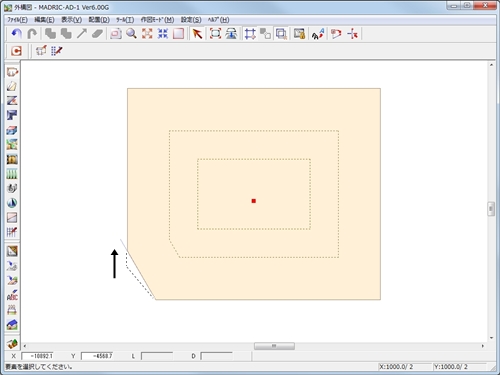Click the text style 'A' pen icon
The image size is (500, 375).
pos(318,34)
